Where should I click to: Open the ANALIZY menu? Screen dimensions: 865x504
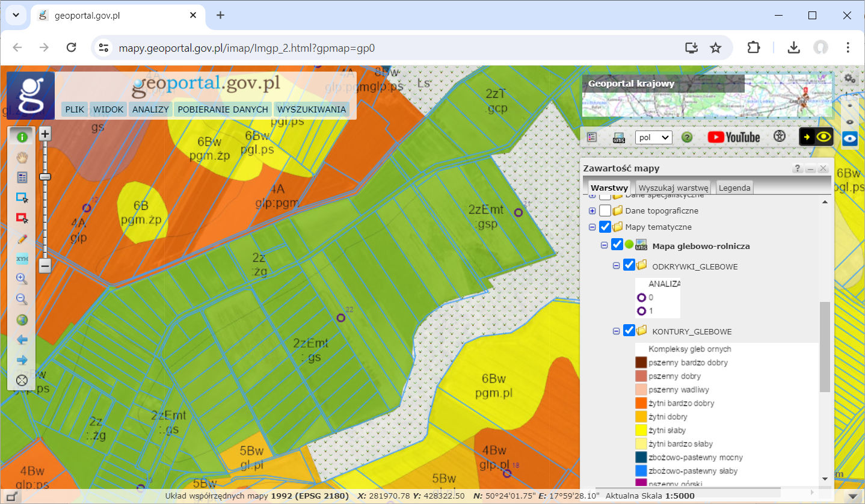coord(150,109)
